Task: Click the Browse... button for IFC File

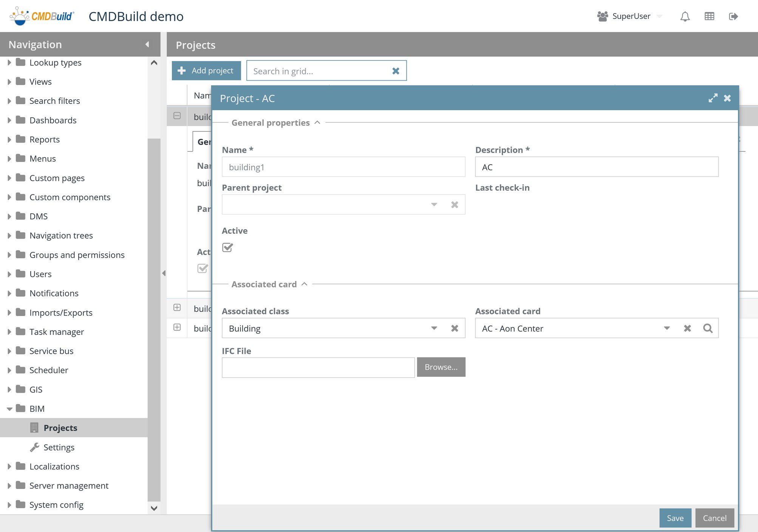Action: tap(441, 367)
